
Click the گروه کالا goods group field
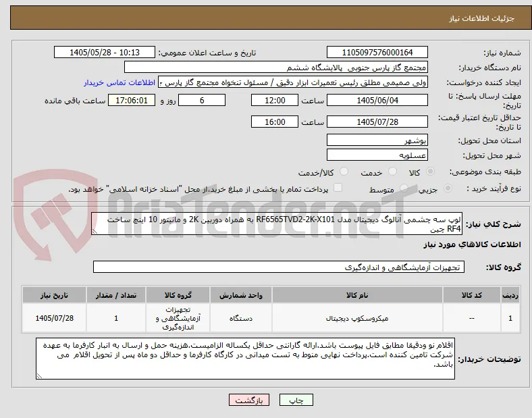tap(279, 267)
